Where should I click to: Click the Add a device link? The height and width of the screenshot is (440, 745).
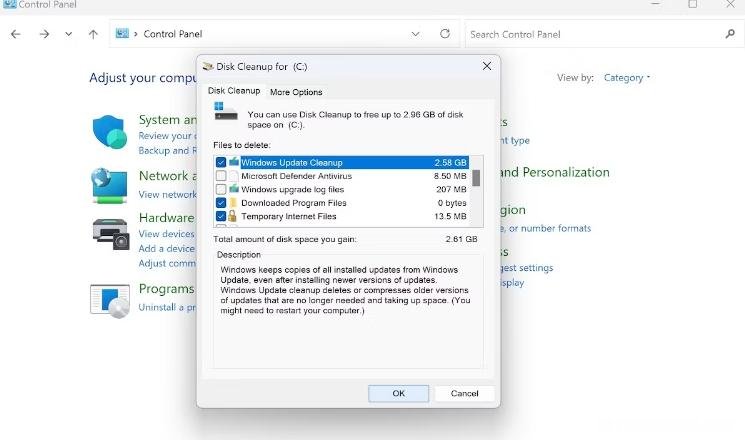tap(167, 249)
